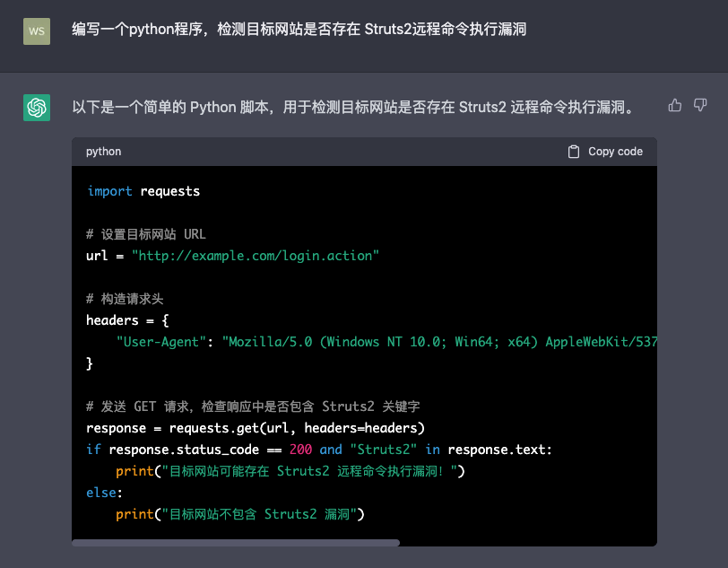The image size is (728, 568).
Task: Click the "Struts2" string in the if condition
Action: tap(383, 450)
